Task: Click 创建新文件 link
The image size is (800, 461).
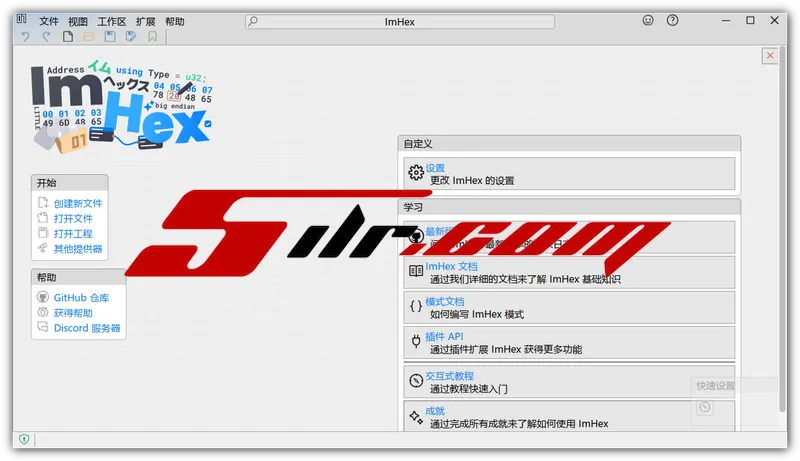Action: coord(78,203)
